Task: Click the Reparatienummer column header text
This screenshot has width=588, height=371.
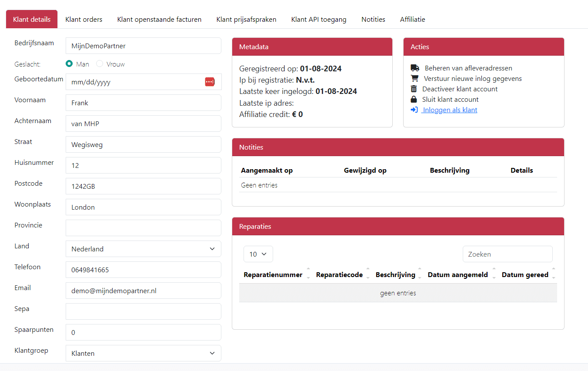Action: pyautogui.click(x=273, y=275)
